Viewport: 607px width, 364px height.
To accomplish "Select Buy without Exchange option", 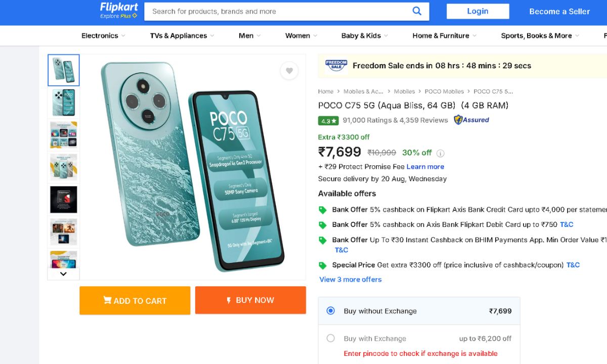I will (x=331, y=311).
